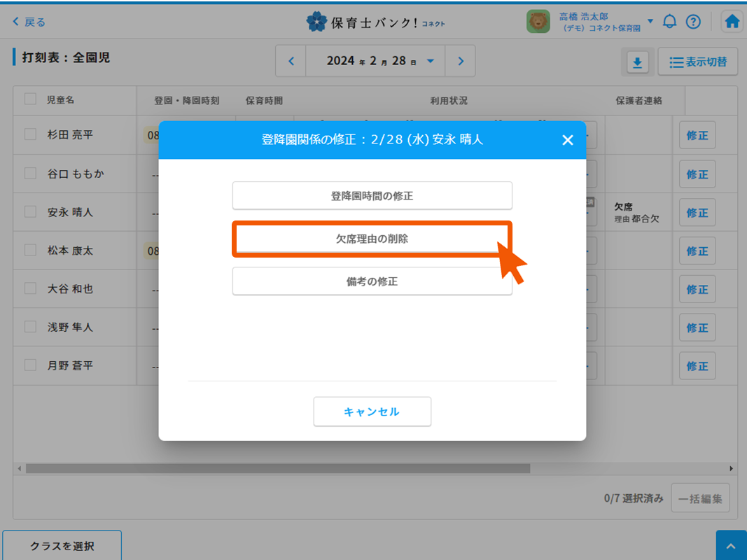The height and width of the screenshot is (560, 747).
Task: Click the 保育士バンク flower logo
Action: [316, 22]
